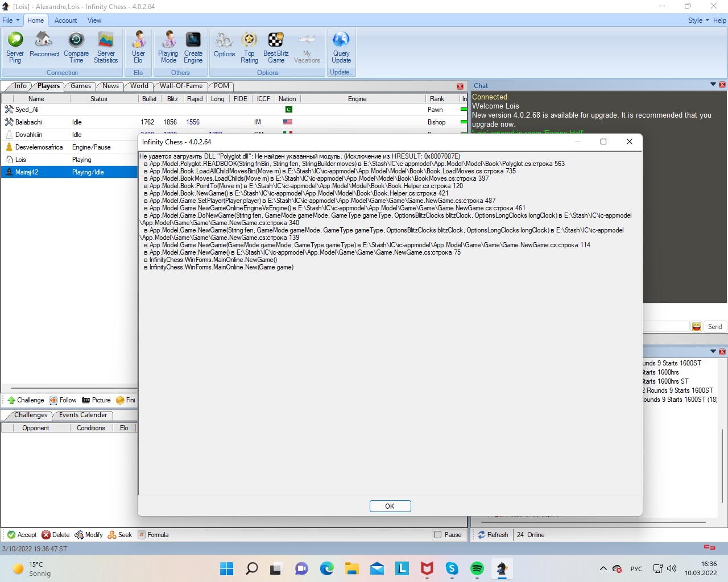Screen dimensions: 728x582
Task: Click Refresh in online panel
Action: pyautogui.click(x=493, y=535)
